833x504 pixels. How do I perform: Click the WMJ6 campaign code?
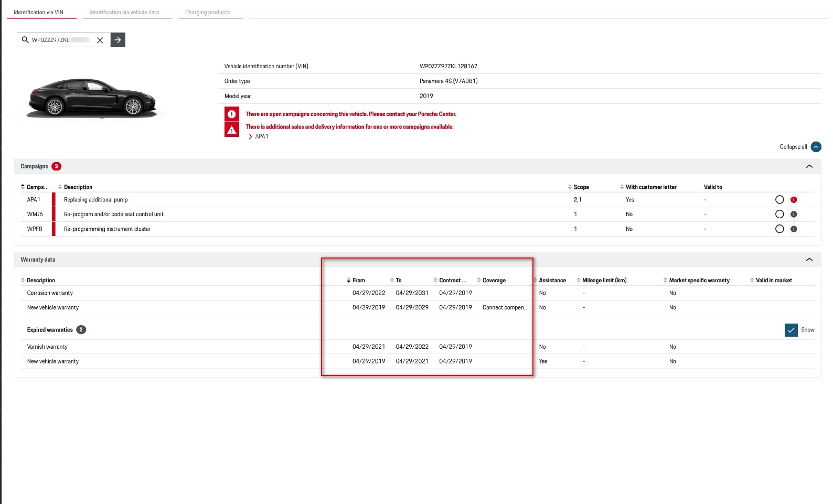pos(35,215)
